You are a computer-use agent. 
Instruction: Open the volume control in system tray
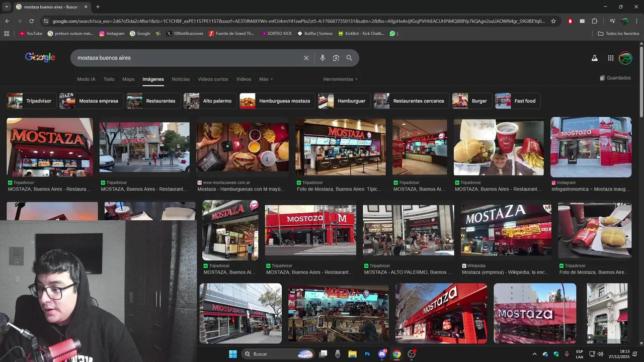click(x=600, y=354)
